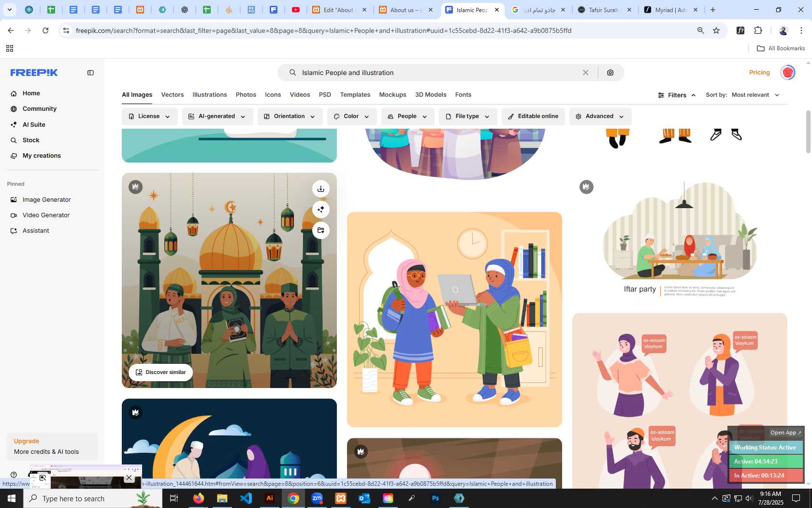This screenshot has width=812, height=508.
Task: Click the Freepik search input field
Action: pos(437,73)
